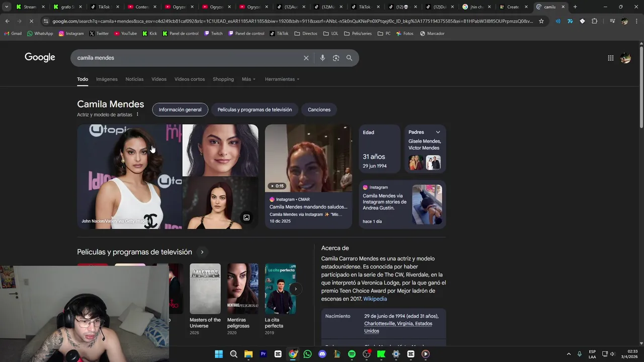Select the Películas y programas de televisión chip

point(255,110)
